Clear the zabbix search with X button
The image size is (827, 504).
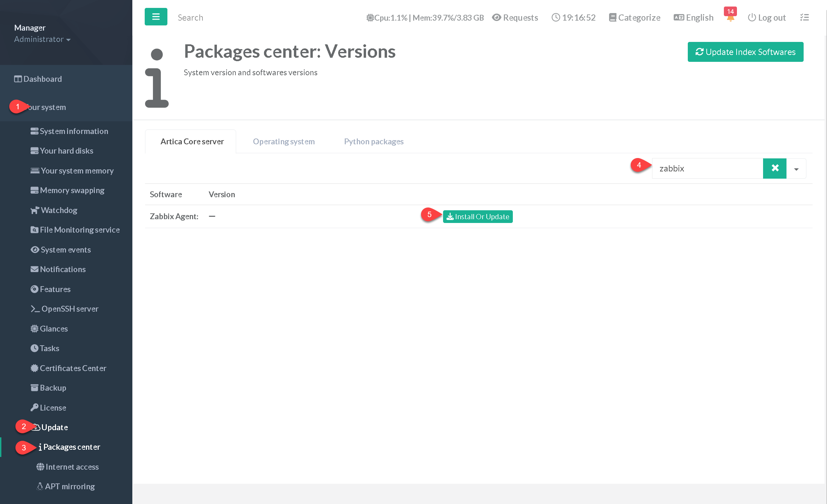coord(774,168)
